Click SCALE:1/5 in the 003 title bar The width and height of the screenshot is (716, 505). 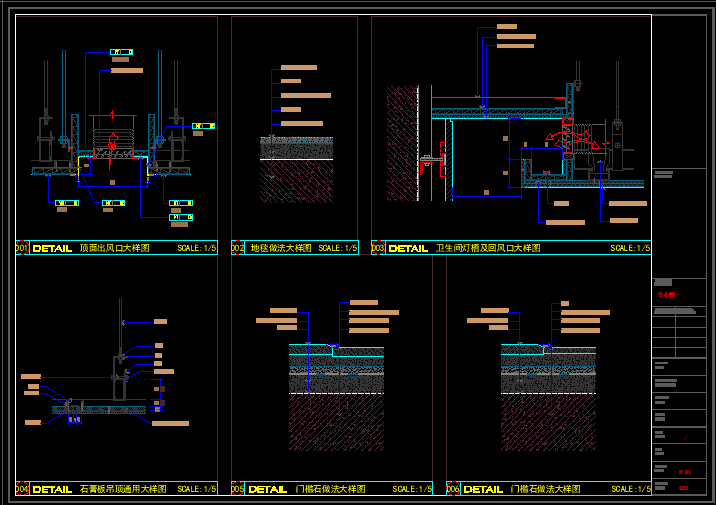(x=630, y=248)
